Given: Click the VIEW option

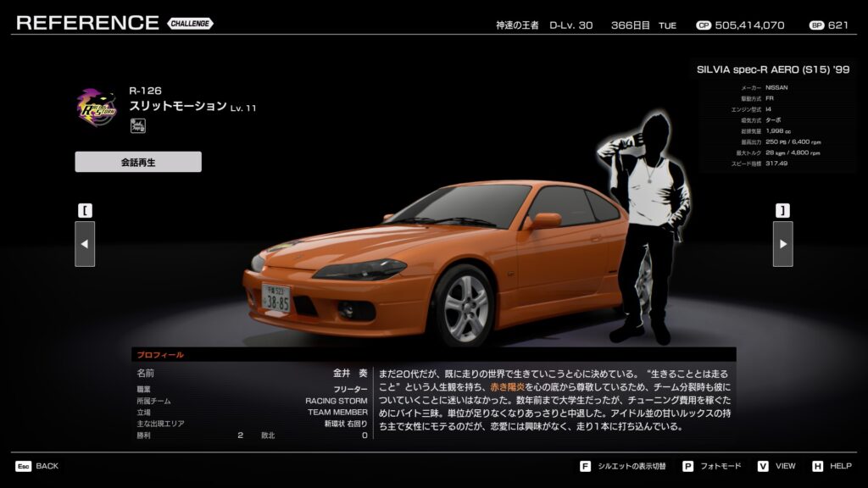Looking at the screenshot, I should click(x=785, y=466).
